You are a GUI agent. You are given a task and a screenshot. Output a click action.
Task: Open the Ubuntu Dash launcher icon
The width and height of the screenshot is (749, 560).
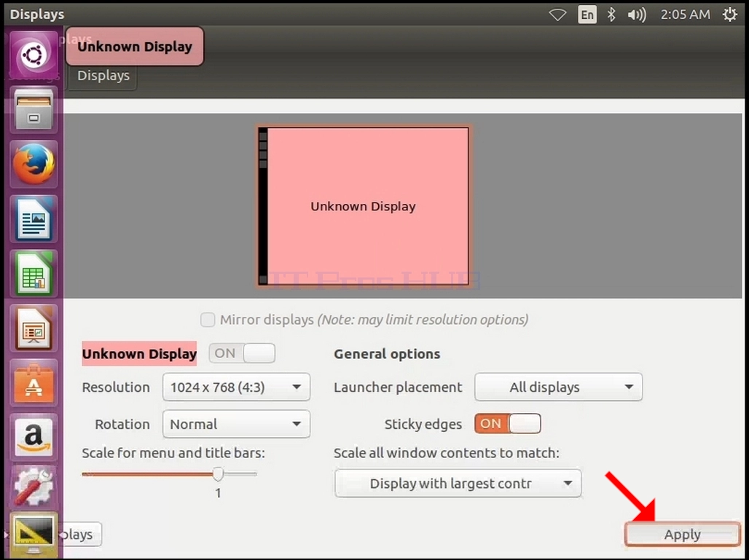pyautogui.click(x=34, y=55)
